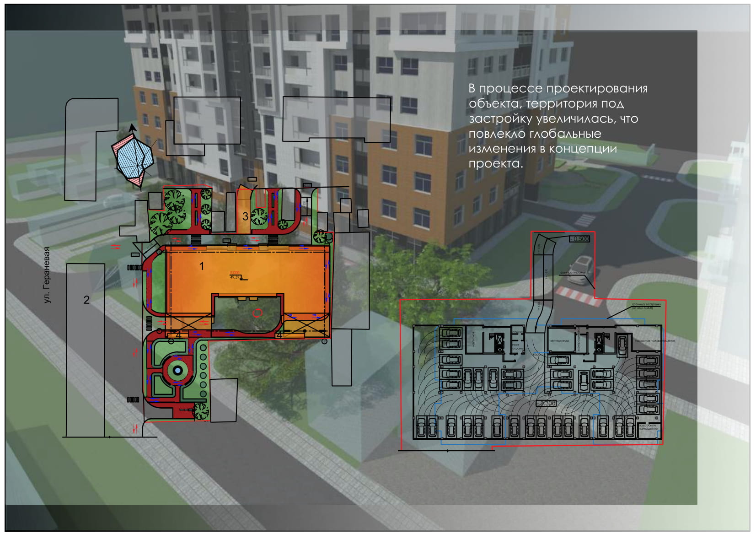Click the ул. Геранеевая street label

47,275
